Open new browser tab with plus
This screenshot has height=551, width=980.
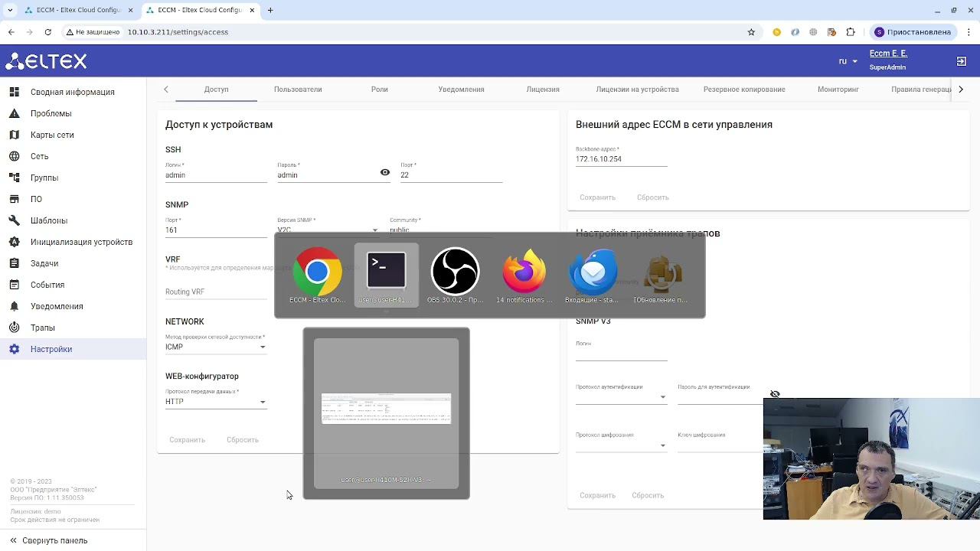point(270,10)
